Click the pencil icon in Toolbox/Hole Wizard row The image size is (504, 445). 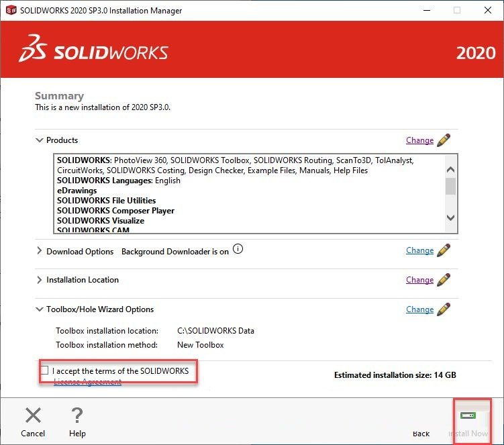pos(444,309)
